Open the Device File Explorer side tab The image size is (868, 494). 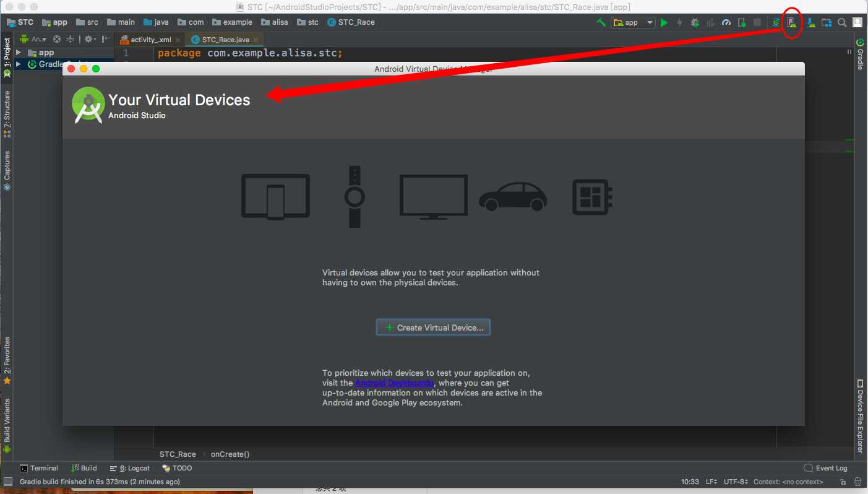coord(860,416)
